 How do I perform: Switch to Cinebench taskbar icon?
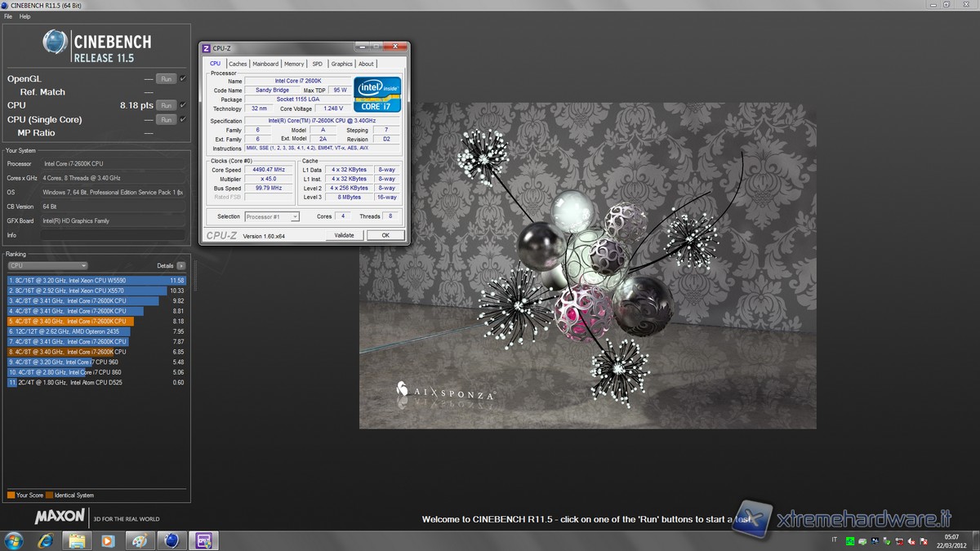point(171,540)
